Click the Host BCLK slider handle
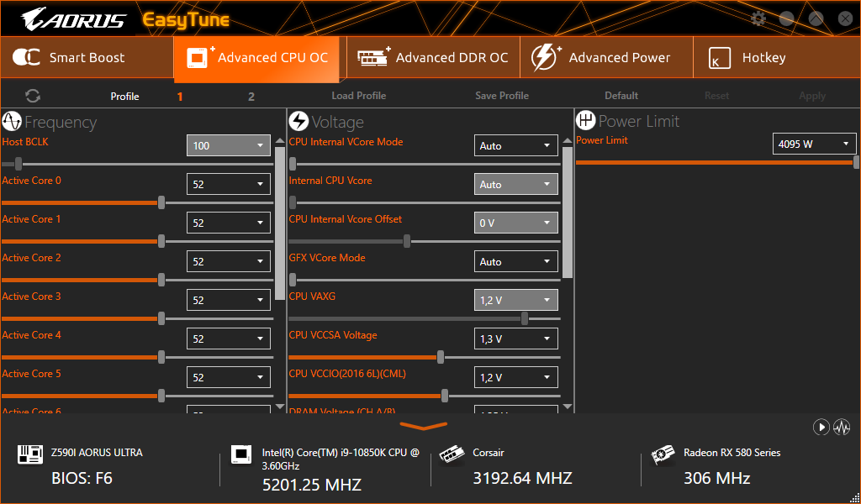This screenshot has width=861, height=504. 18,164
